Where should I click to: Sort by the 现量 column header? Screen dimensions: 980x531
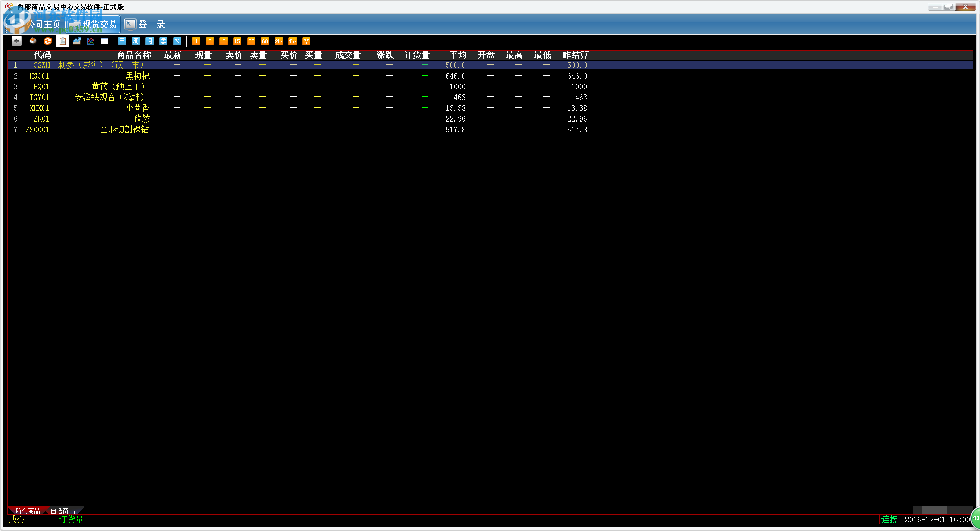point(203,55)
